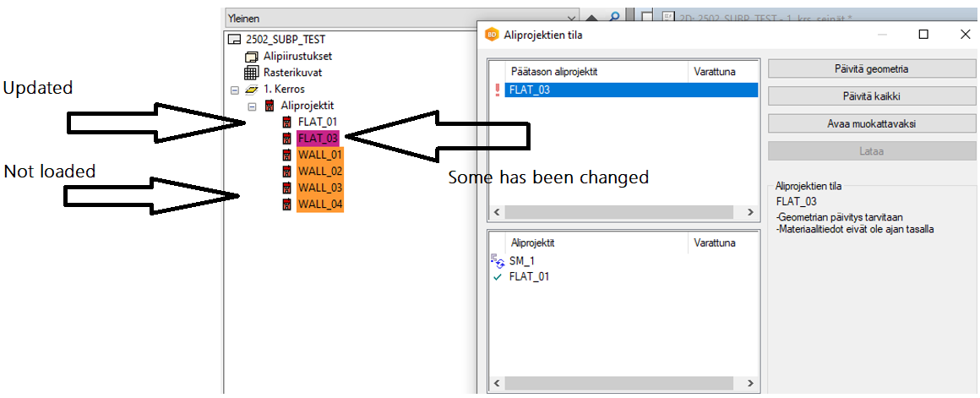
Task: Click the Alipiirustukset drawings icon
Action: [x=251, y=57]
